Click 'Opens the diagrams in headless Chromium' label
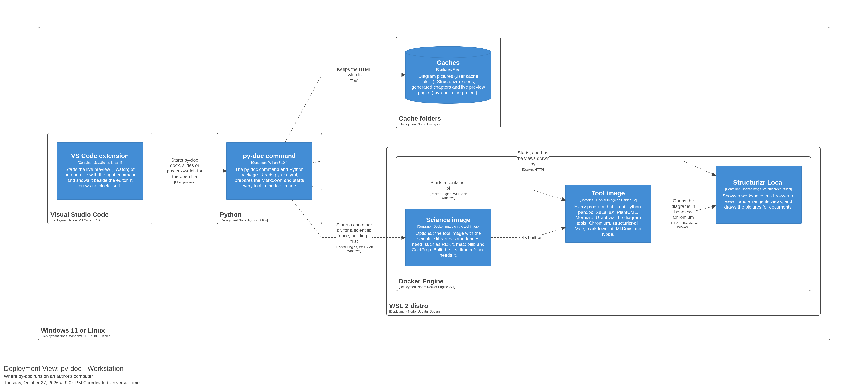 pyautogui.click(x=683, y=209)
